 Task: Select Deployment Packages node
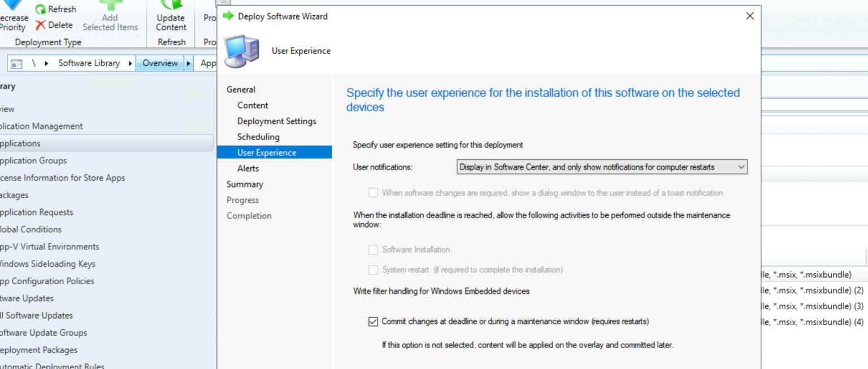coord(39,350)
